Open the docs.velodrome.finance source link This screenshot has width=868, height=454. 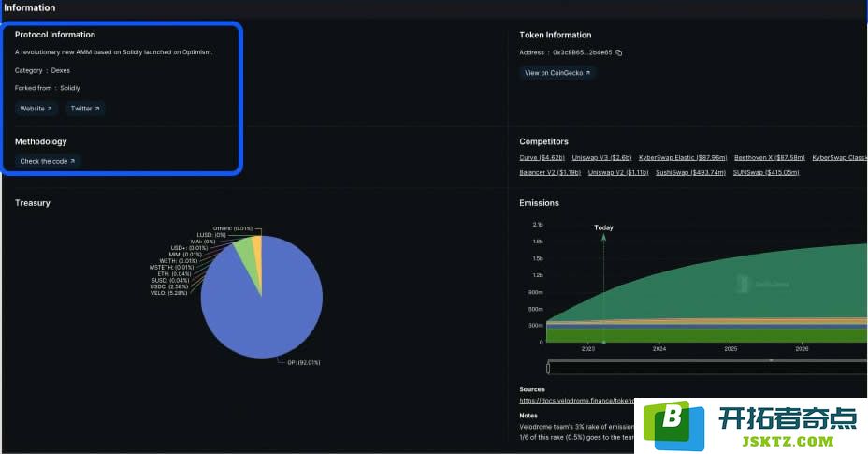coord(577,401)
